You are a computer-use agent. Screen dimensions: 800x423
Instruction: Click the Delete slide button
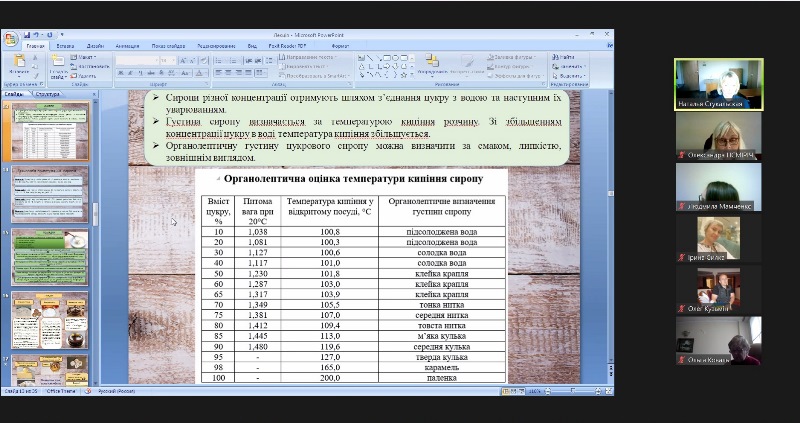point(86,75)
